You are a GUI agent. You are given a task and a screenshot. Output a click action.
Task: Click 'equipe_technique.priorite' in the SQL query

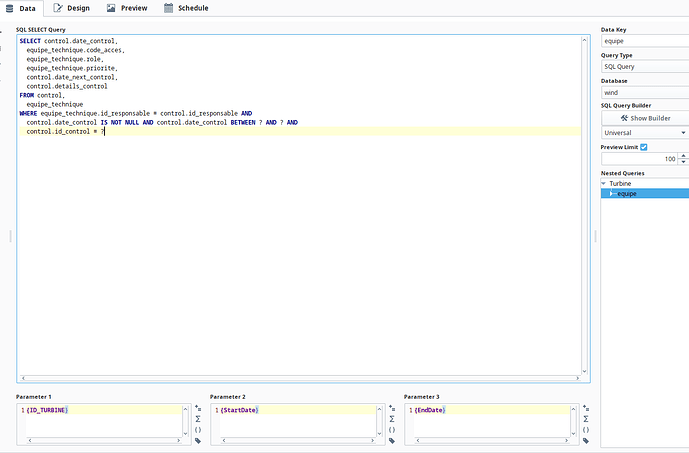(70, 68)
